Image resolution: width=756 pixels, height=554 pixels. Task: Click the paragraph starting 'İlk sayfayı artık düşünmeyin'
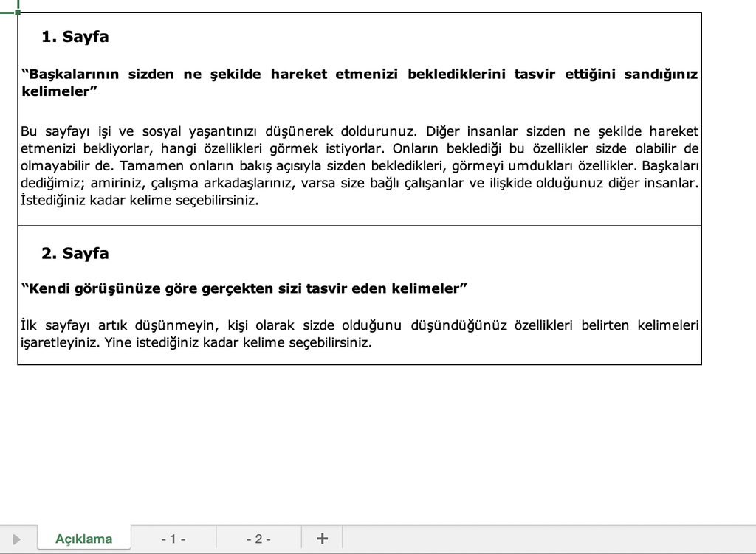[x=360, y=334]
